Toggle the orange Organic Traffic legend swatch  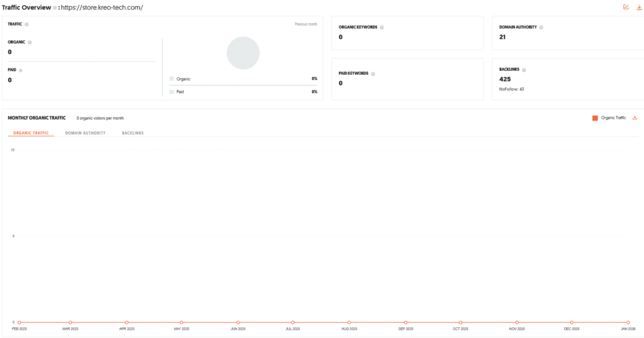coord(595,117)
